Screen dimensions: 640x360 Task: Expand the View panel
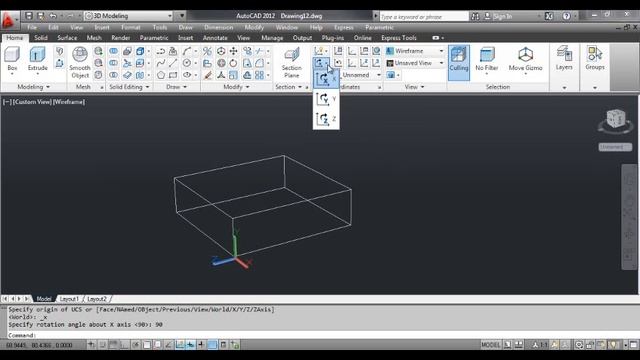pos(415,87)
